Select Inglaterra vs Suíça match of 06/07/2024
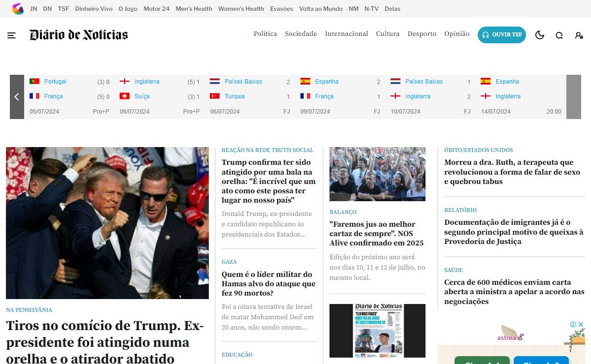Viewport: 591px width, 364px height. pyautogui.click(x=160, y=97)
